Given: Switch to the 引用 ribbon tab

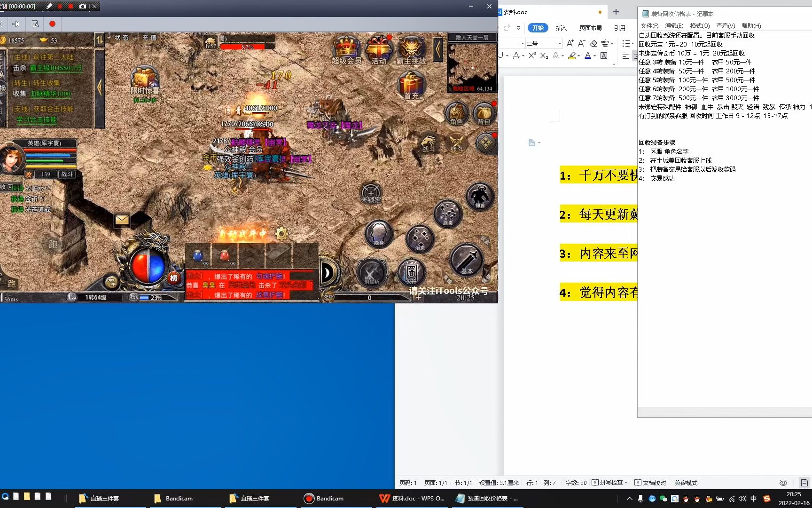Looking at the screenshot, I should [x=619, y=28].
